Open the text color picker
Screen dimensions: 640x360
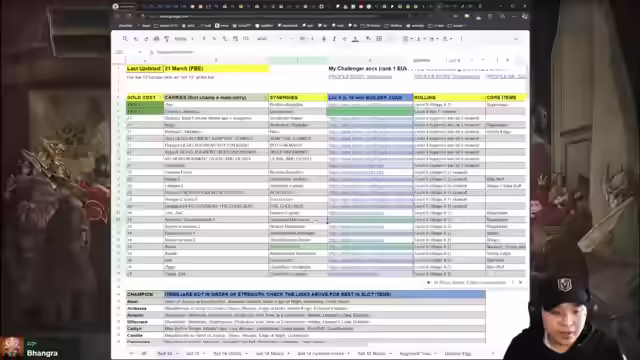point(355,39)
